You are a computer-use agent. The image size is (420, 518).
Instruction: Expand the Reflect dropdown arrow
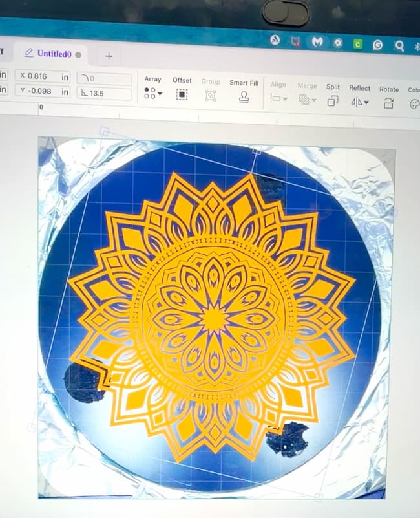pyautogui.click(x=366, y=103)
